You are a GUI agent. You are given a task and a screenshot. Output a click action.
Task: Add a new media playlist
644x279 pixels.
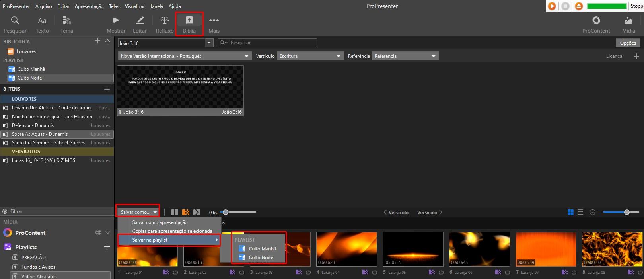pos(107,247)
